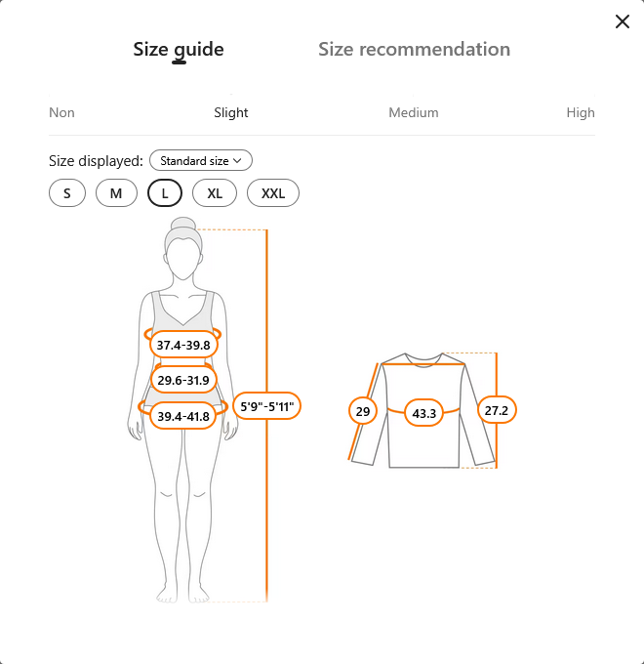Select size S
Image resolution: width=644 pixels, height=664 pixels.
coord(67,193)
